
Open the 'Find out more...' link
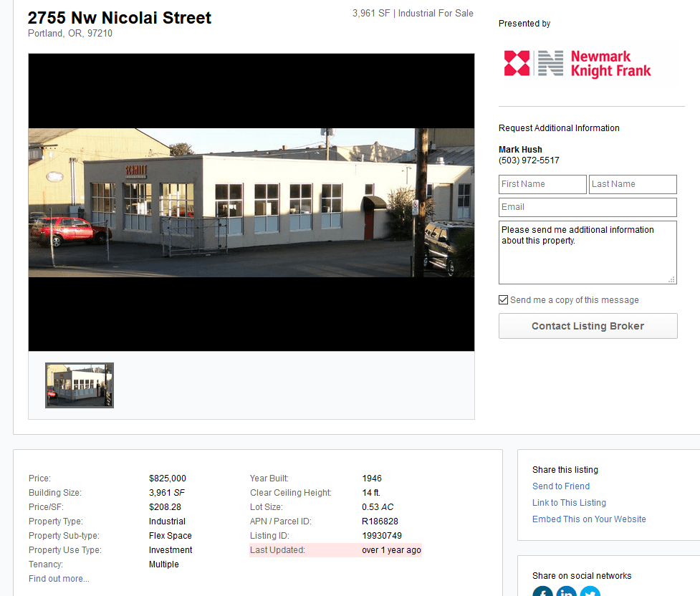click(59, 579)
